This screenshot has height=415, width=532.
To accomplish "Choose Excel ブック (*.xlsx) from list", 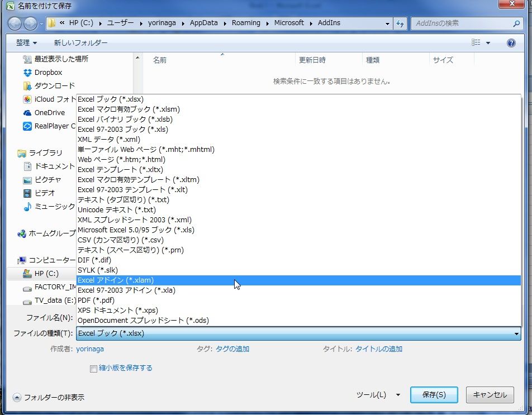I will coord(298,99).
